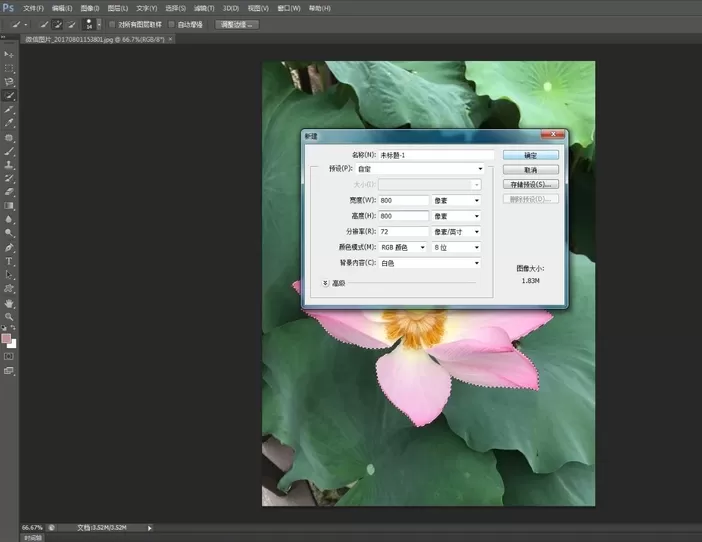Open the 滤镜(T) menu
Viewport: 702px width, 542px height.
(204, 8)
